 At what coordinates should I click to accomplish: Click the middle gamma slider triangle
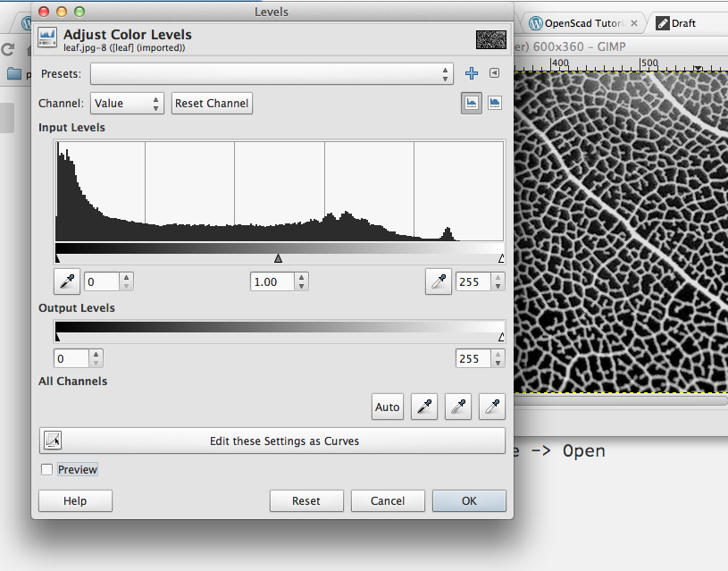tap(279, 258)
